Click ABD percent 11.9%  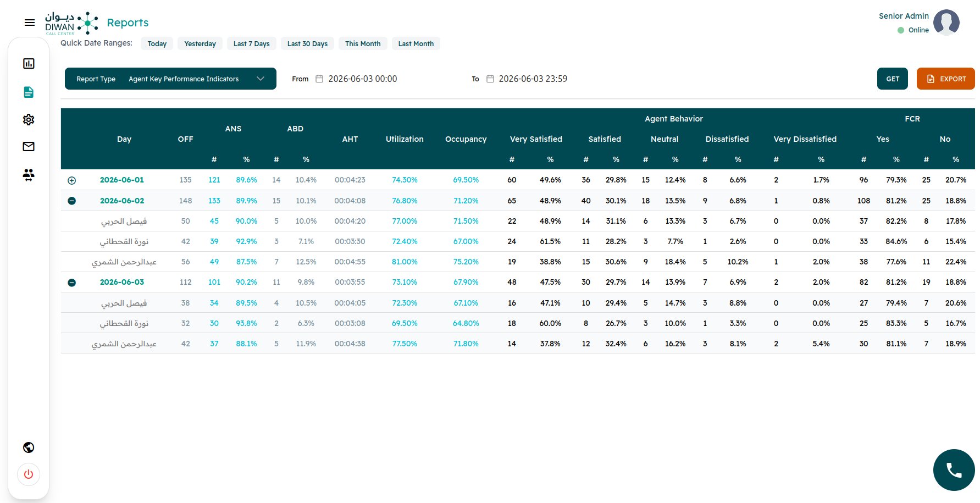pyautogui.click(x=306, y=344)
